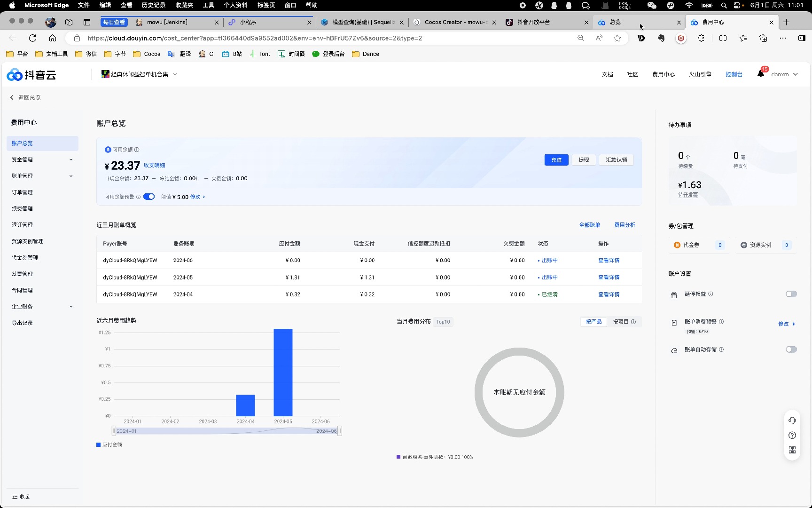This screenshot has width=812, height=508.
Task: Go to browser home page icon
Action: [53, 38]
